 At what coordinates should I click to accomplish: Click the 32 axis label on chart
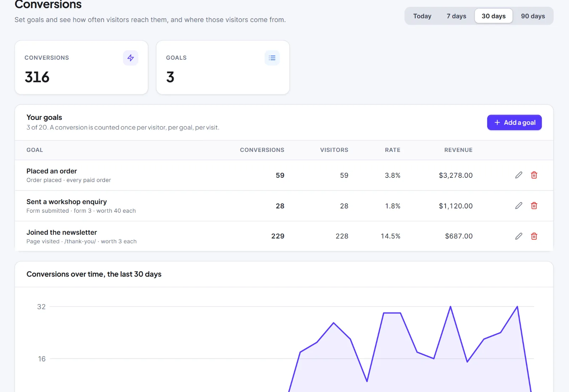[x=41, y=307]
